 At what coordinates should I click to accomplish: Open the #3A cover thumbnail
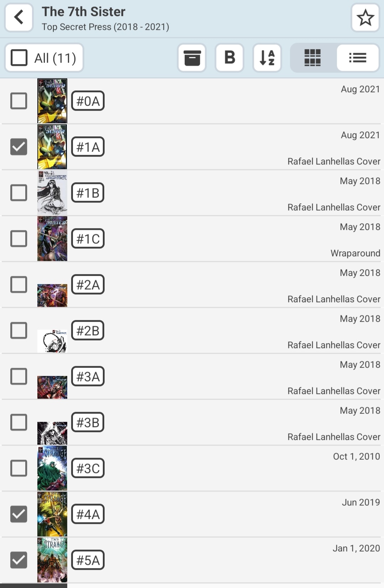tap(52, 387)
